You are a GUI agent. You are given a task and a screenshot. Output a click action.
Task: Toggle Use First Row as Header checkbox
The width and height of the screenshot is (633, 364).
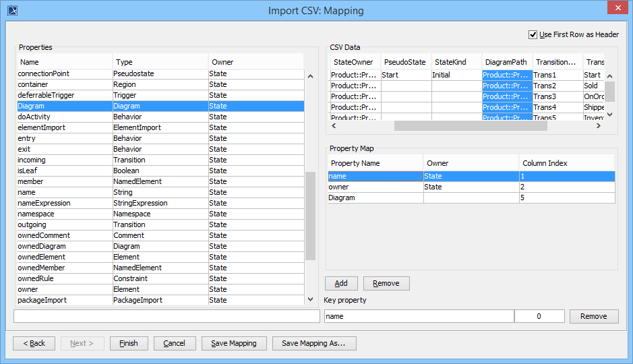pyautogui.click(x=533, y=34)
